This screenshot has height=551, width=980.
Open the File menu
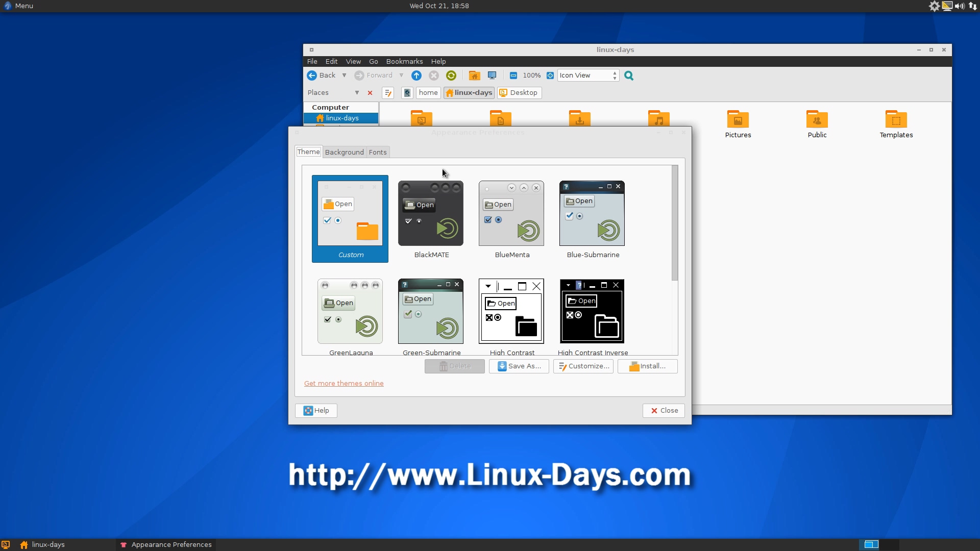click(312, 61)
